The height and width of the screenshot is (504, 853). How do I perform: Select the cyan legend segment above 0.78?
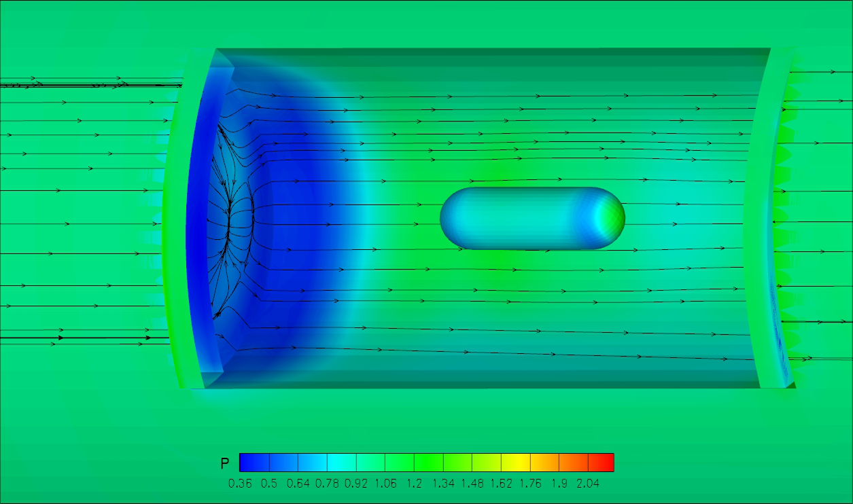341,463
